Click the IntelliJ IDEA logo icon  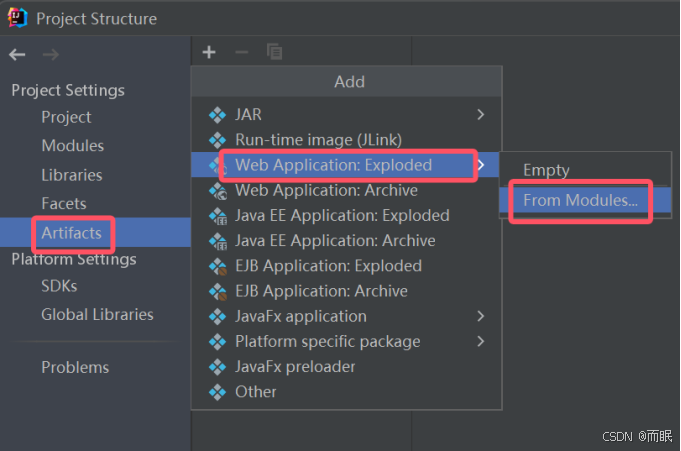coord(18,18)
